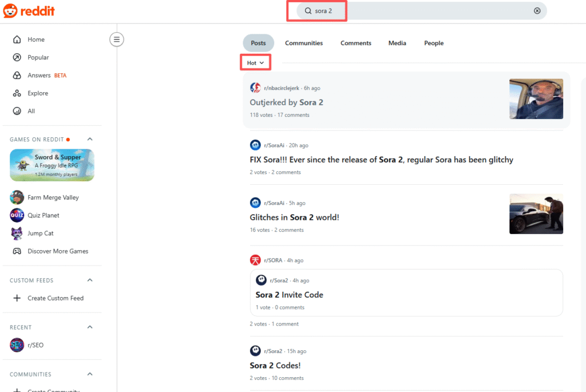Launch Quiz Planet from the sidebar

45,215
